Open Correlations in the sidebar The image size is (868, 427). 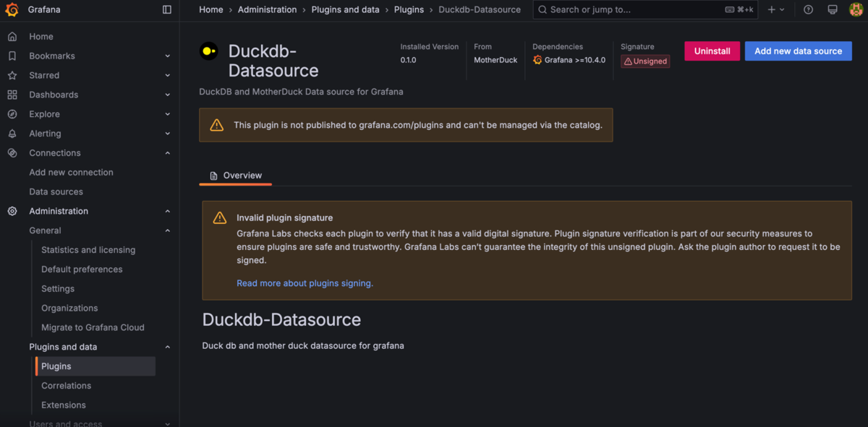66,386
